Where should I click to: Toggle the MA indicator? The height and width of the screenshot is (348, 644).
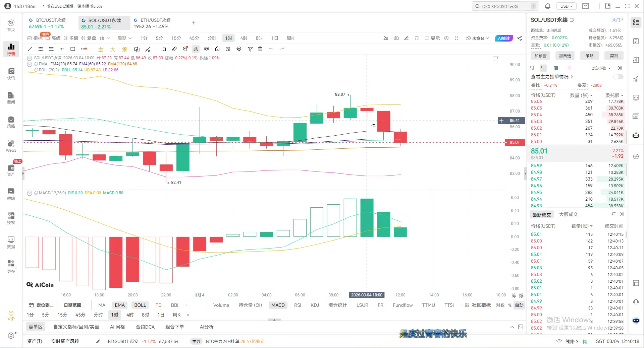tap(102, 305)
